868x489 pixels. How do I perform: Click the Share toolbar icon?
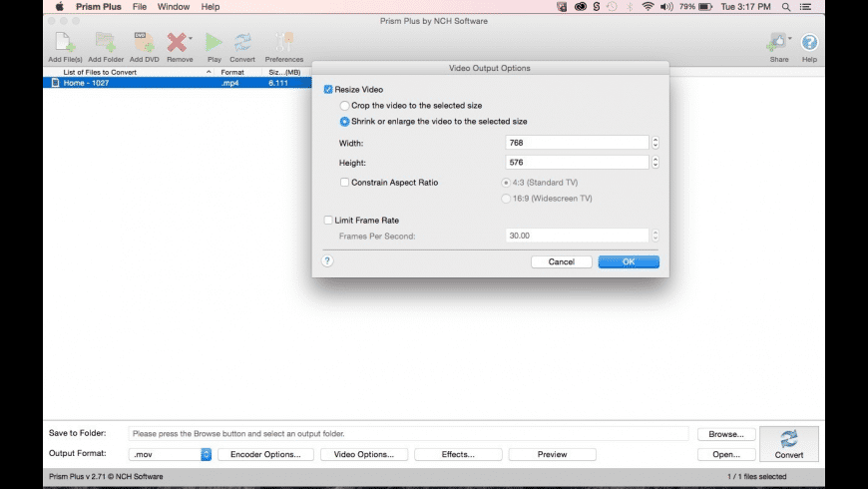pos(778,43)
